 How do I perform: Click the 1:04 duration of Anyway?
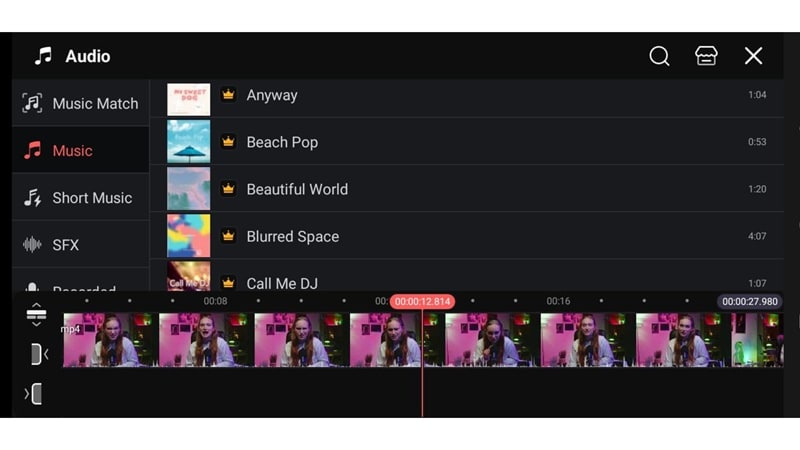757,95
